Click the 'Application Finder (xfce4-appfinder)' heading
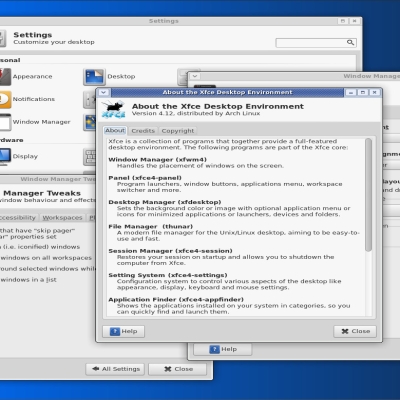Image resolution: width=400 pixels, height=400 pixels. [x=176, y=300]
